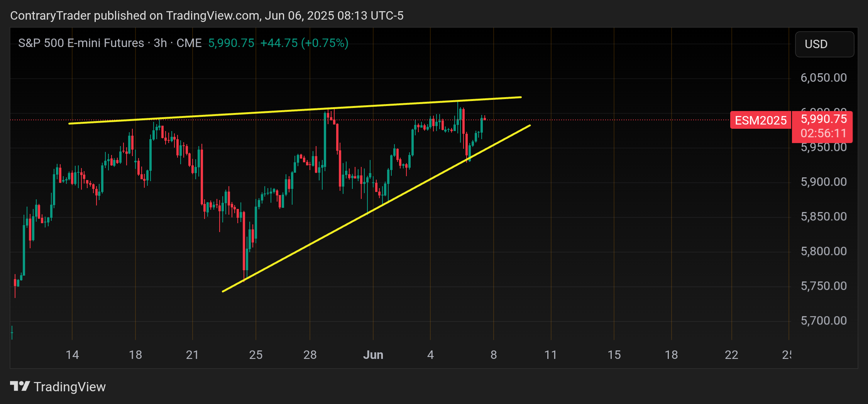Click the 3h interval label
Screen dimensions: 868x404
click(x=160, y=43)
